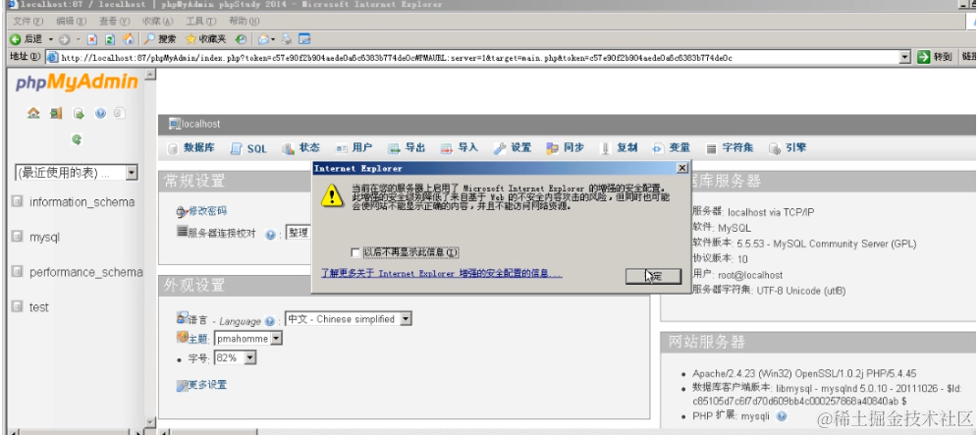980x435 pixels.
Task: Switch to the 状态 tab
Action: point(300,148)
